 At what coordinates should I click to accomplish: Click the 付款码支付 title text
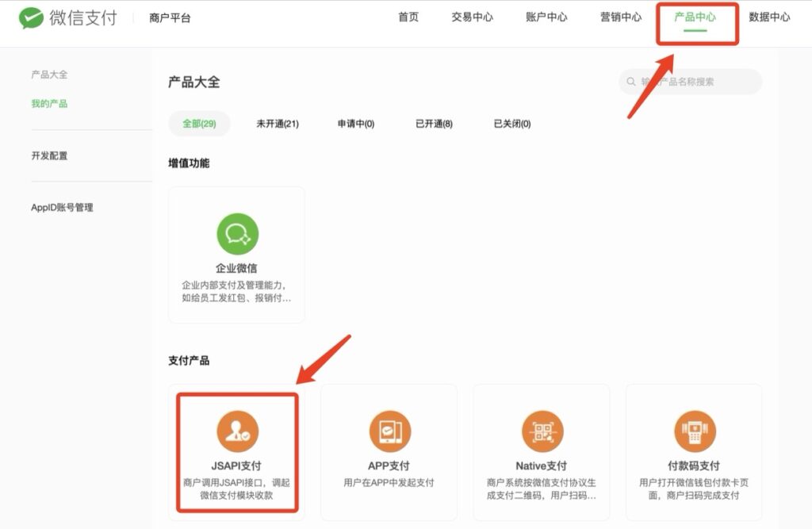click(694, 466)
